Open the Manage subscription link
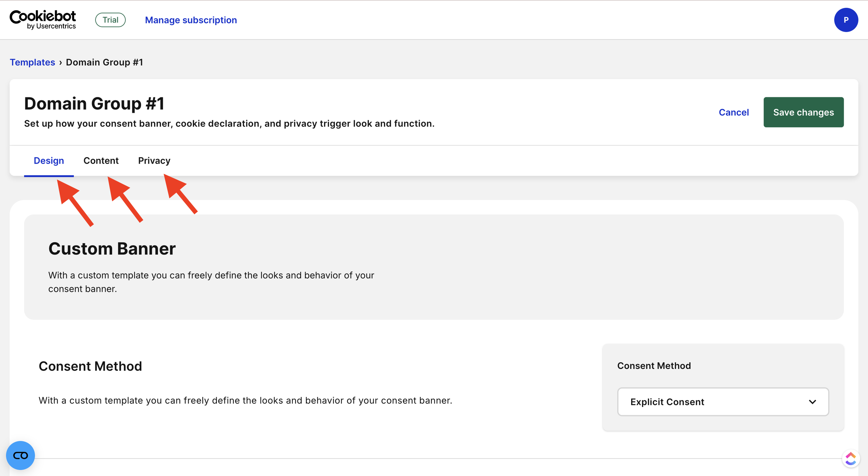This screenshot has height=476, width=868. point(191,20)
